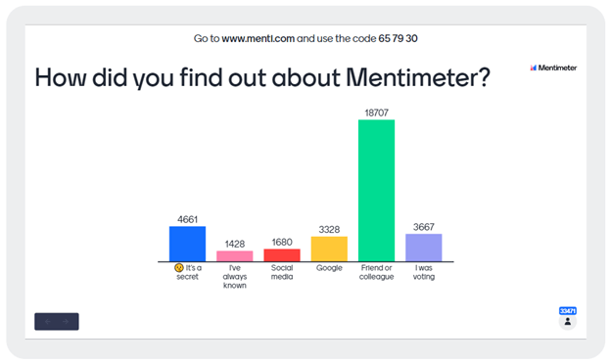
Task: Click the Social media axis label
Action: 282,272
